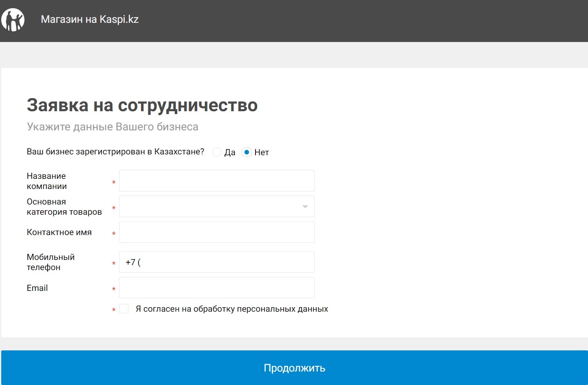Select the Нет radio button
Screen dimensions: 588x385
(x=247, y=152)
